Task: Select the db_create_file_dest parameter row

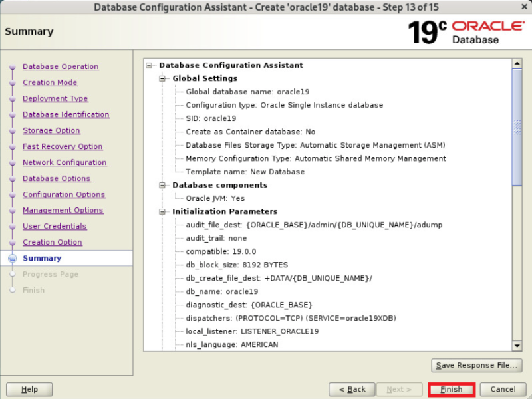Action: pos(279,278)
